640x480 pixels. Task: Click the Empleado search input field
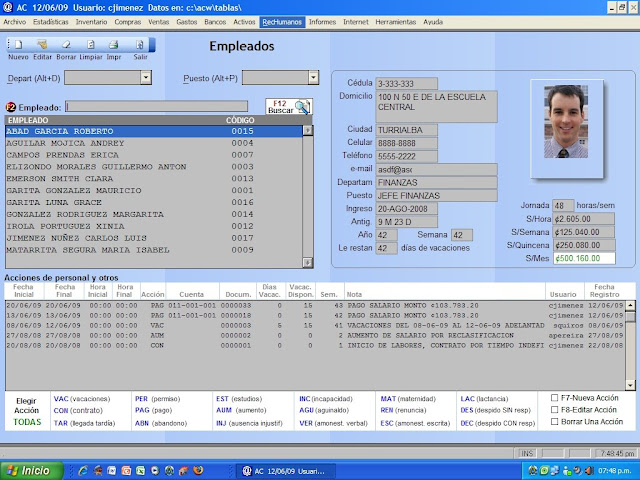coord(156,107)
